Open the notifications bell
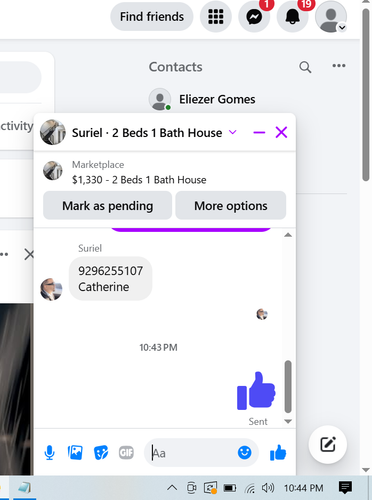Image resolution: width=372 pixels, height=500 pixels. [292, 17]
